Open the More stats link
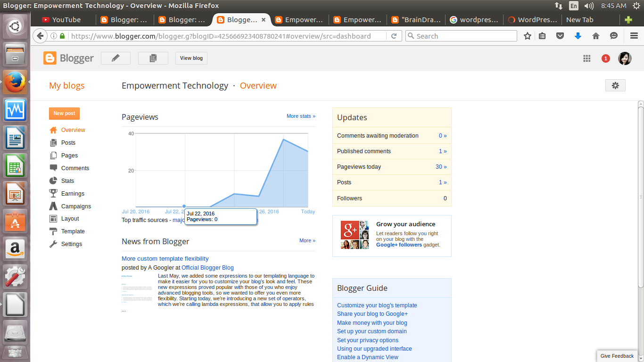 point(301,116)
